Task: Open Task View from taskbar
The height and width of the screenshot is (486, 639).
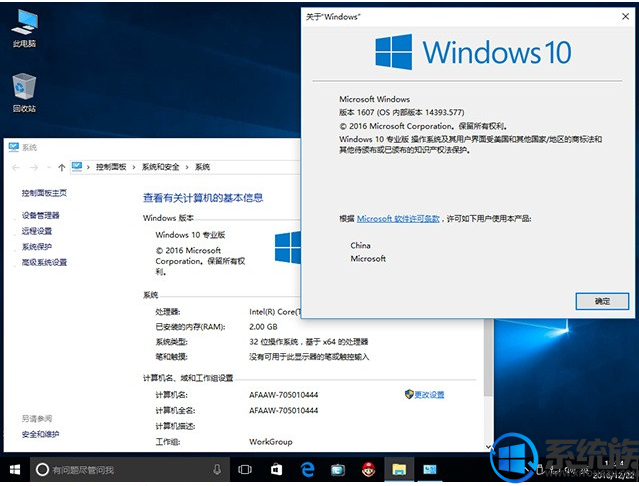Action: [x=245, y=470]
